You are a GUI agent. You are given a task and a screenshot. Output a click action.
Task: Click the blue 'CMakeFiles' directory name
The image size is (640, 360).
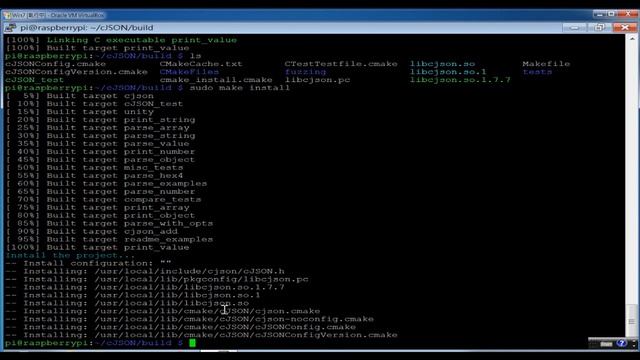click(x=189, y=72)
